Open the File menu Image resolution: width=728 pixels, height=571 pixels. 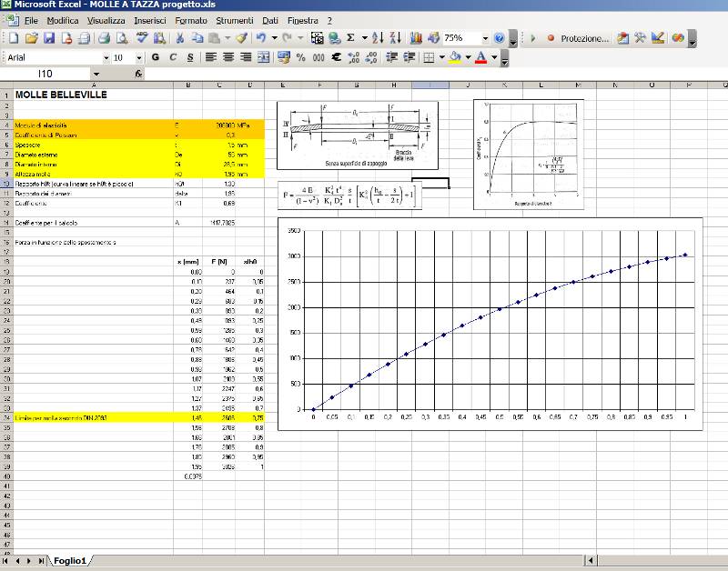point(31,21)
